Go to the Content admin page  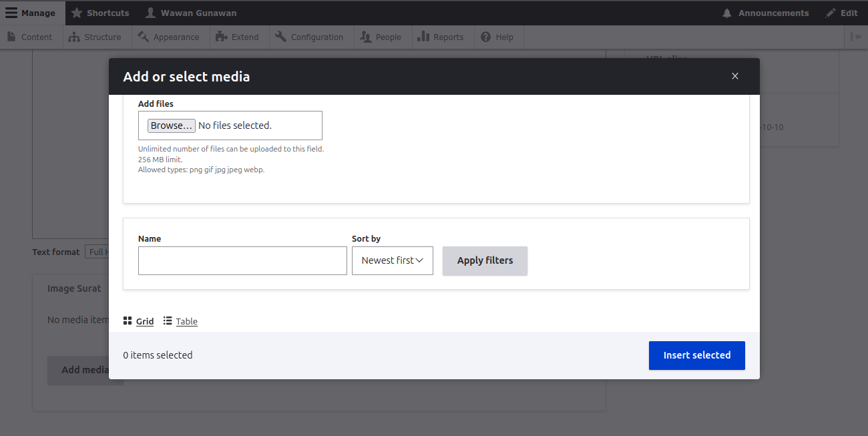tap(31, 37)
